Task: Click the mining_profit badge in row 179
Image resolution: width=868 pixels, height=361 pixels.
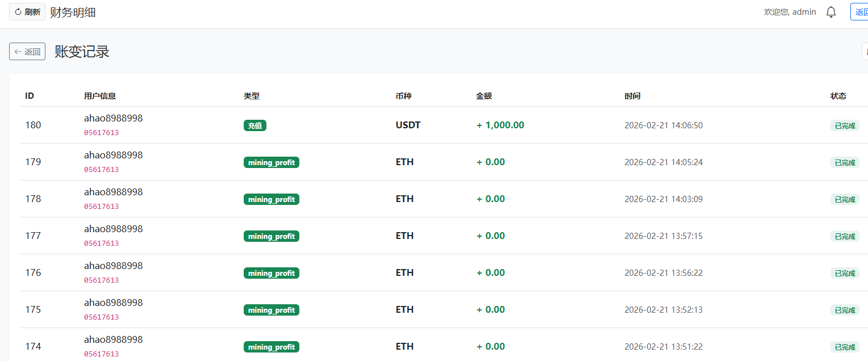Action: point(272,162)
